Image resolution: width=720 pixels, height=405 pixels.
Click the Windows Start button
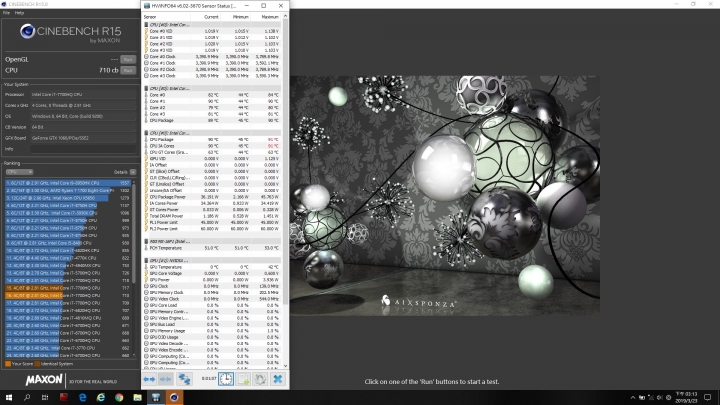point(8,397)
